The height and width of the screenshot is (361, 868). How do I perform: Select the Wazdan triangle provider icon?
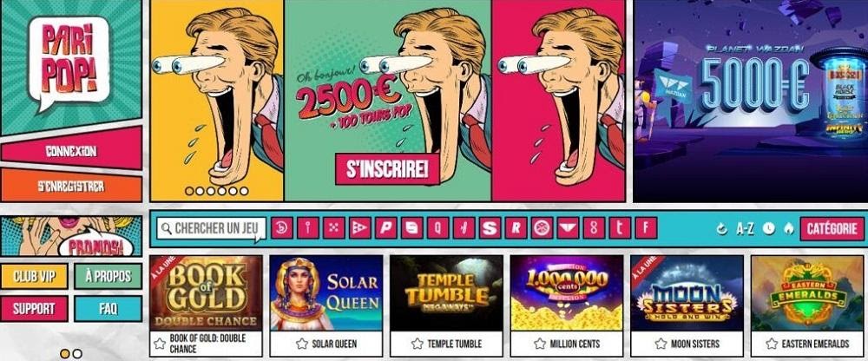(568, 227)
